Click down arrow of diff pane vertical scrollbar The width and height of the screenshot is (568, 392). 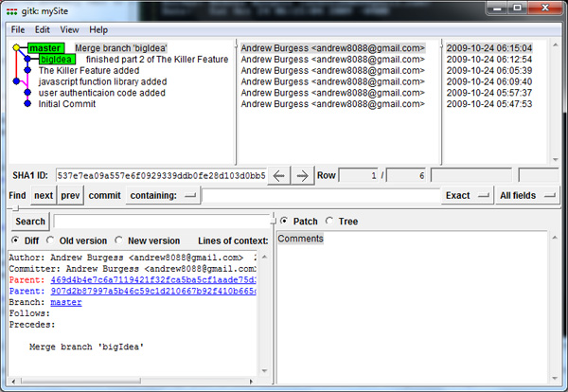264,370
